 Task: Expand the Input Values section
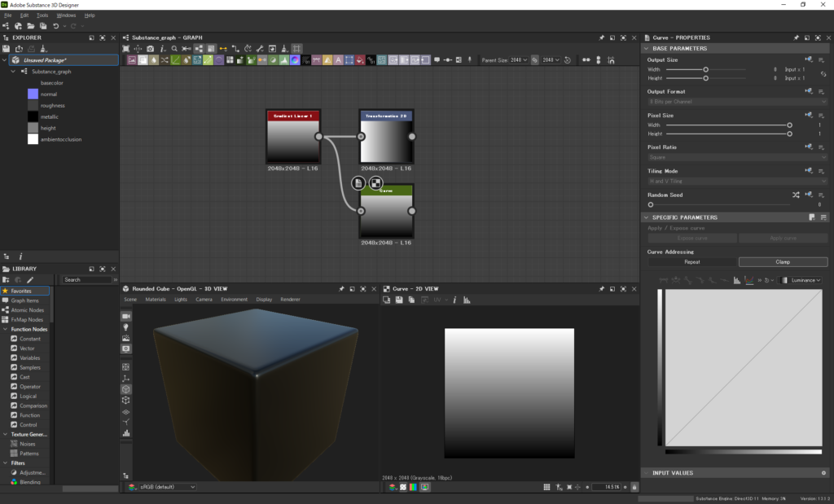pos(646,472)
